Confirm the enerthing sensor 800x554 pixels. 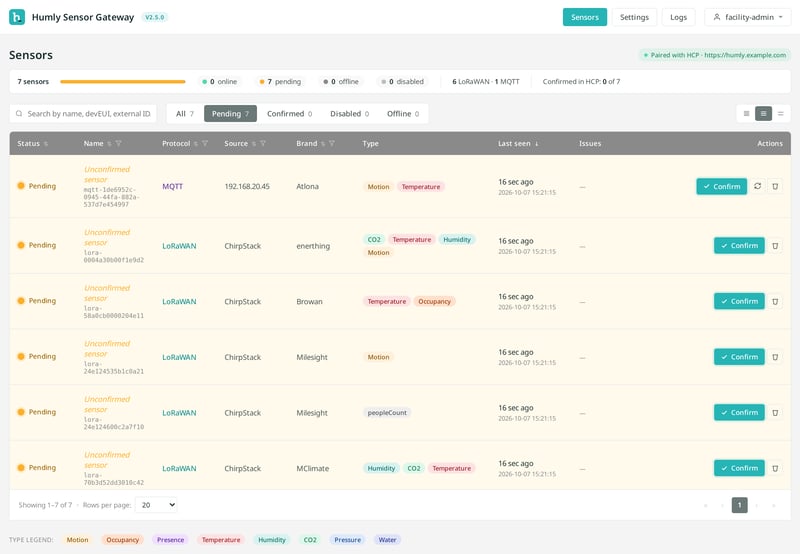[739, 245]
